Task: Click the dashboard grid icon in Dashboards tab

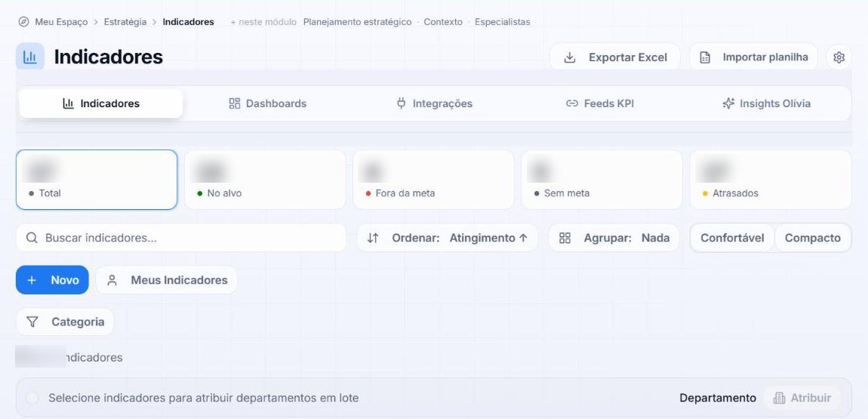Action: pyautogui.click(x=235, y=103)
